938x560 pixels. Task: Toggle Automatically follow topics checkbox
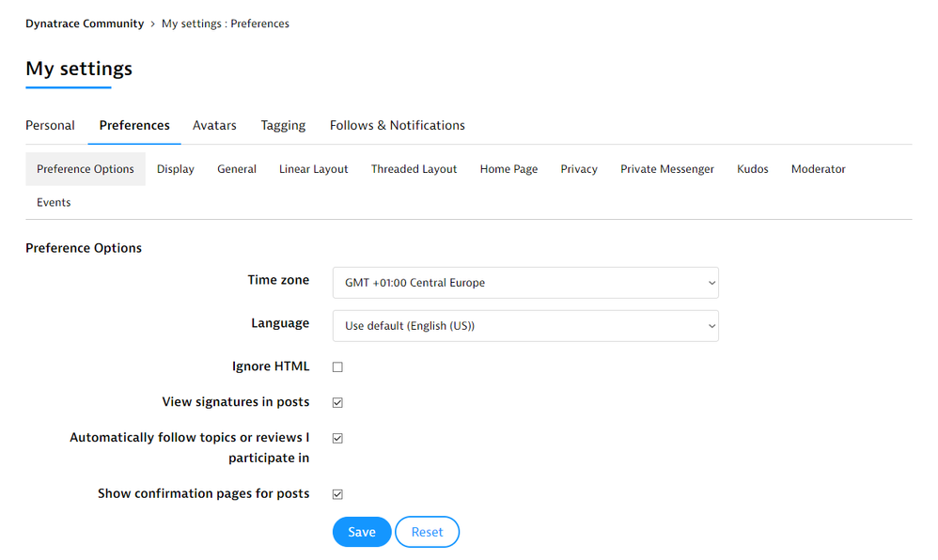coord(337,438)
